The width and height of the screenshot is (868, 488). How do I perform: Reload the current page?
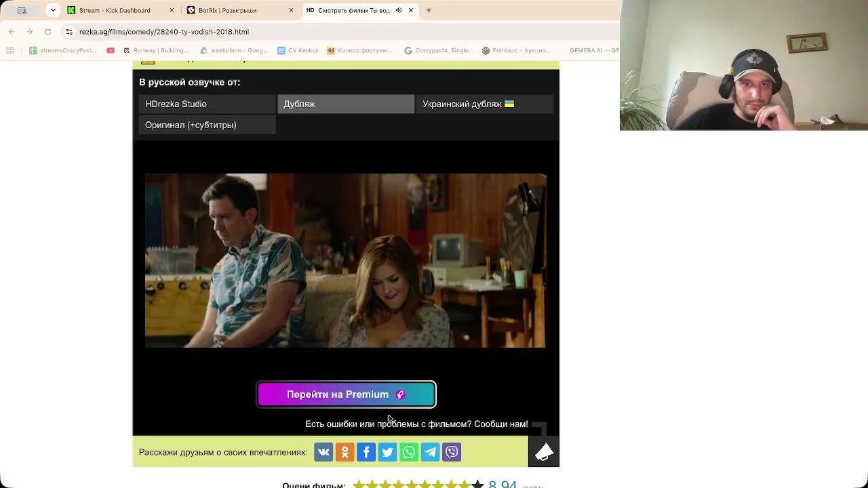tap(47, 32)
